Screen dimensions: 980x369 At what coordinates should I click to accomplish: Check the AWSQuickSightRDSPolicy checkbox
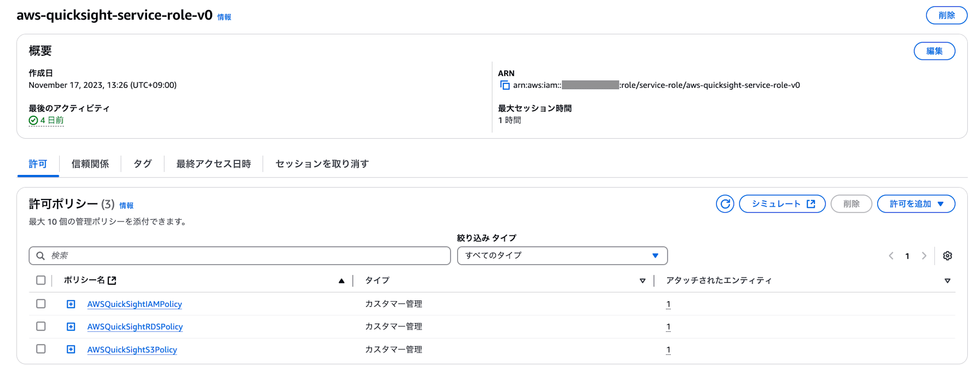[x=41, y=326]
